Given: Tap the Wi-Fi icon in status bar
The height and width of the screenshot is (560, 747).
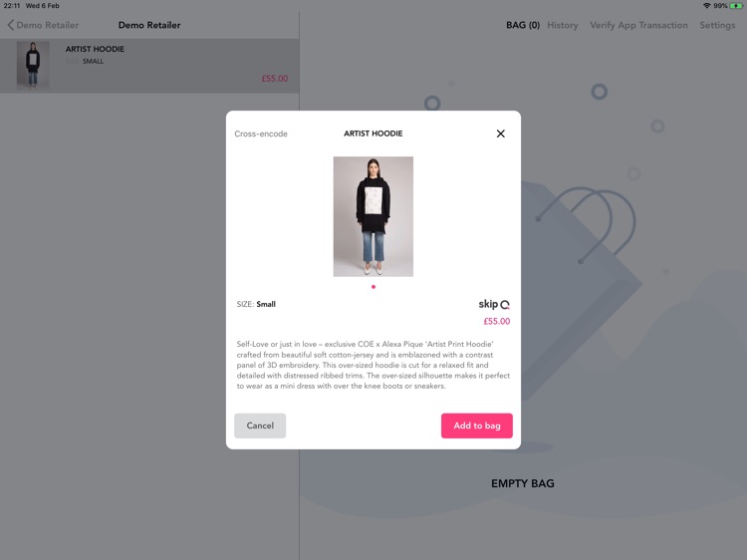Looking at the screenshot, I should 706,6.
